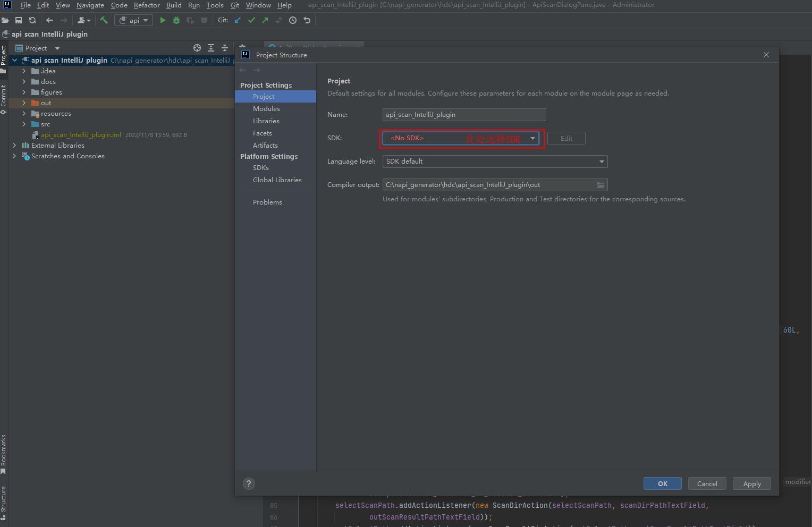Select Modules in Project Settings
812x527 pixels.
(266, 109)
